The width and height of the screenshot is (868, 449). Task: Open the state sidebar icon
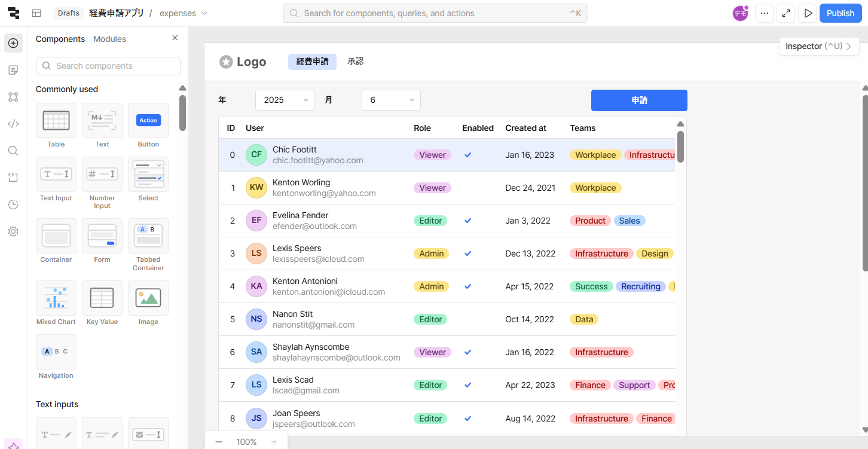coord(13,178)
